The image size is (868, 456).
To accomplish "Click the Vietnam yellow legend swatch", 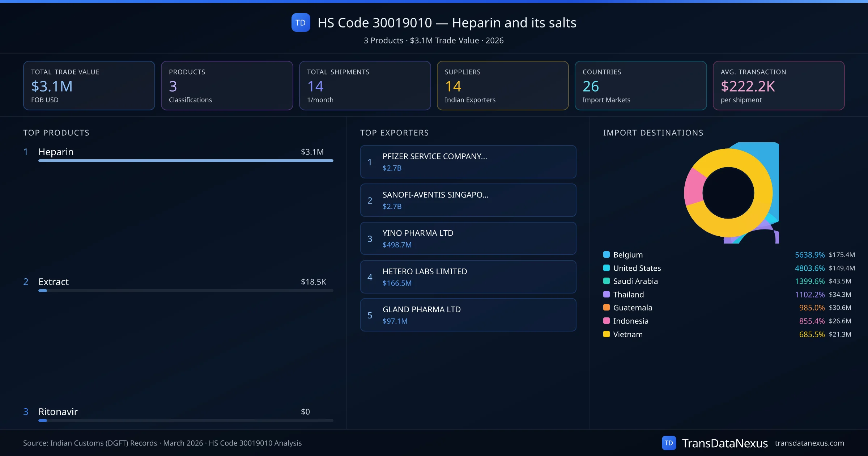I will click(607, 334).
